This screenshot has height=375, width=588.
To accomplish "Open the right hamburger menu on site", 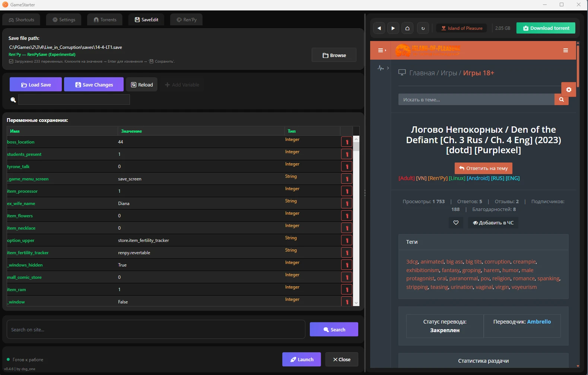I will pos(565,50).
